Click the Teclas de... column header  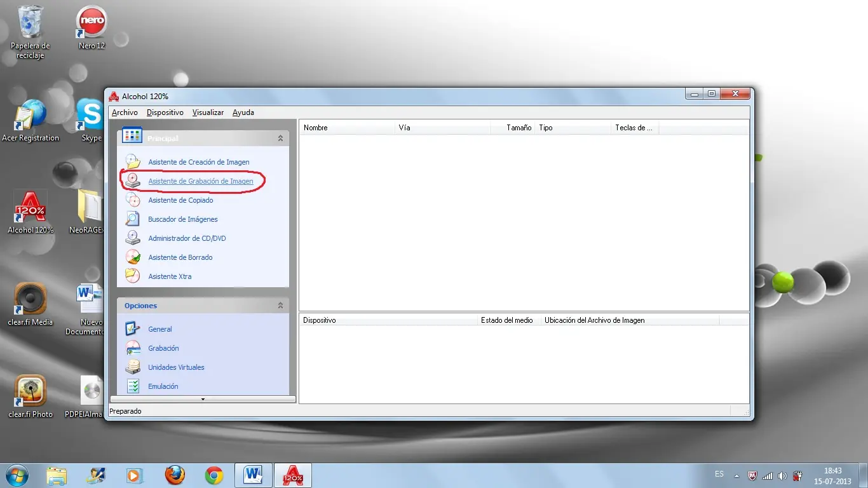click(635, 128)
